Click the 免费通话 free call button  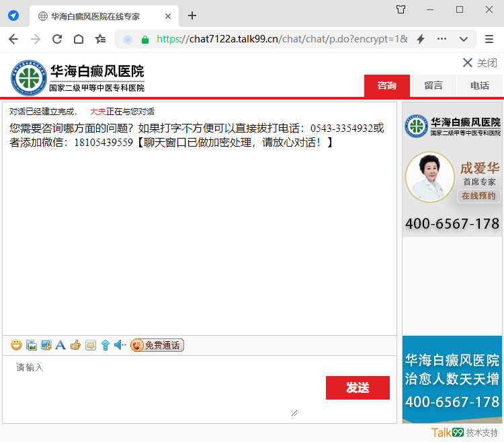click(x=157, y=345)
